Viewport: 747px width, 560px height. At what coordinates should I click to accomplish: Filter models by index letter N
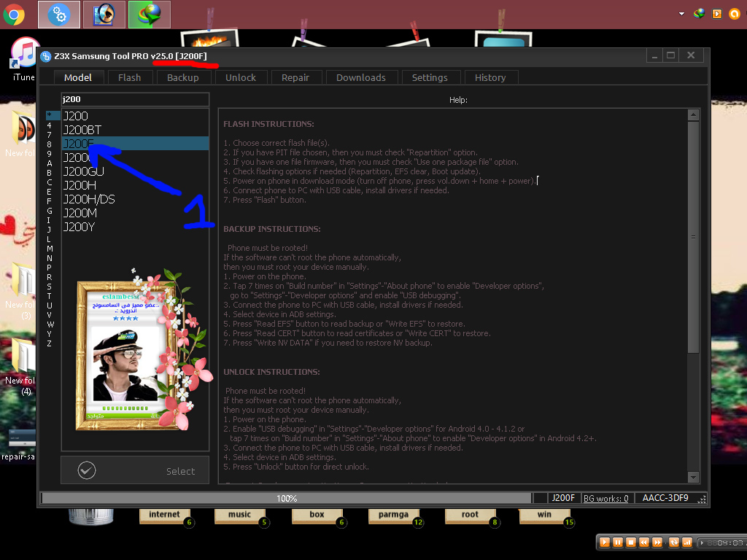click(x=49, y=258)
